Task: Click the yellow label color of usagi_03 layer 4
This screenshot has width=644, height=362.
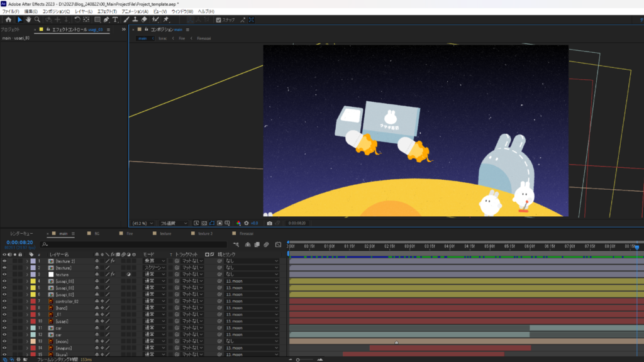Action: click(33, 282)
